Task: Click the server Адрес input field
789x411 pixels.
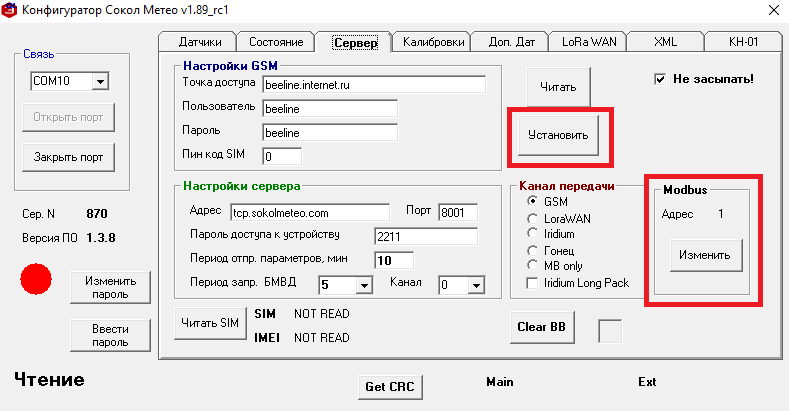Action: [x=309, y=212]
